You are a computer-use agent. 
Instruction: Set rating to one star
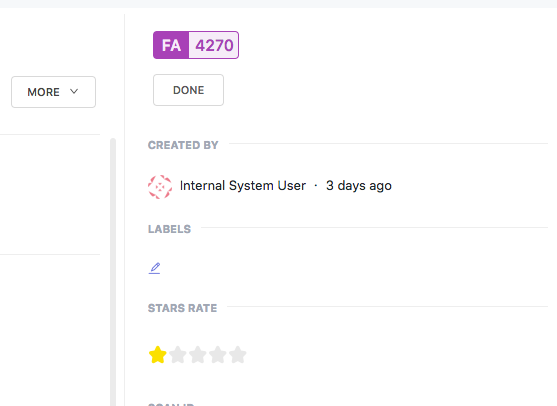click(x=157, y=355)
